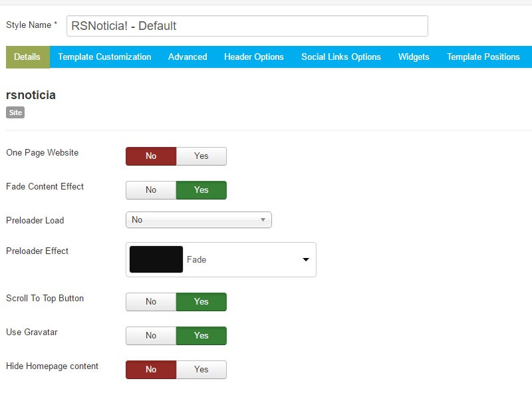The width and height of the screenshot is (532, 399).
Task: Click the Hide Homepage content label
Action: click(x=53, y=366)
